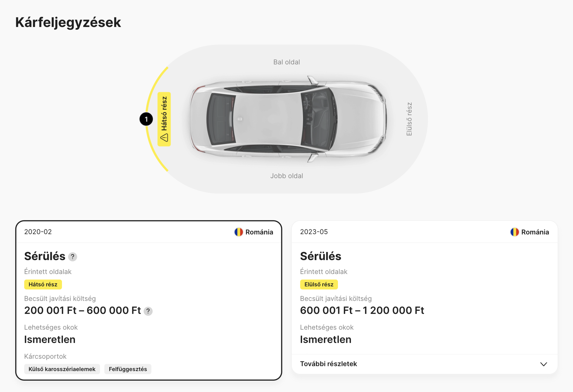Select the 2020-02 damage record card
Viewport: 573px width, 392px height.
pyautogui.click(x=149, y=301)
